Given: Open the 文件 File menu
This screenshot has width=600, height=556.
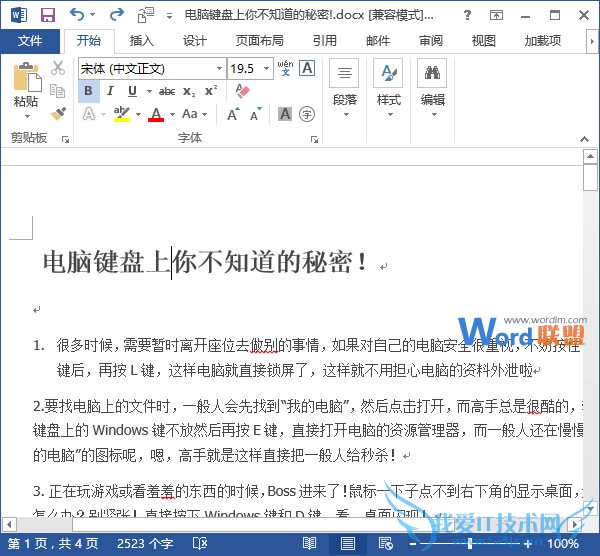Looking at the screenshot, I should tap(30, 40).
